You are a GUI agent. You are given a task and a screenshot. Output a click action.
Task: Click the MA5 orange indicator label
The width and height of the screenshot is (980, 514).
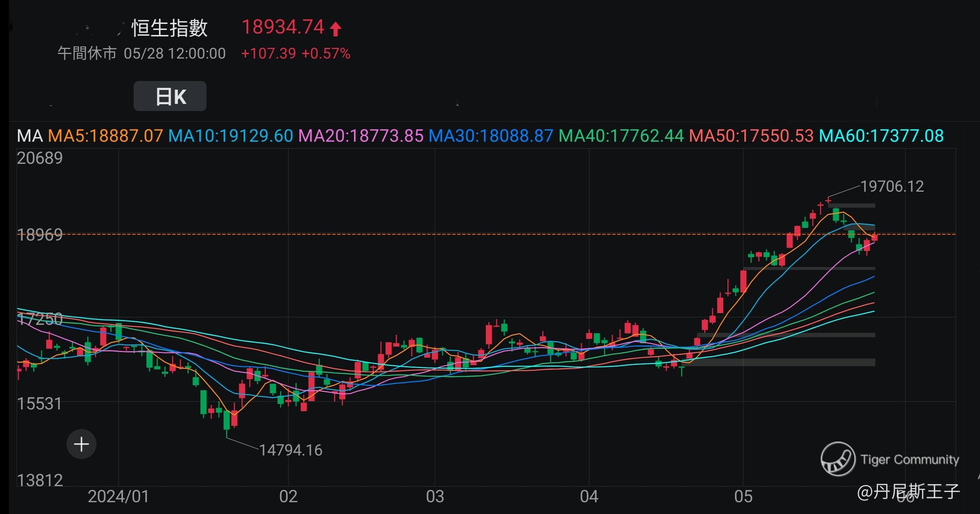click(105, 136)
